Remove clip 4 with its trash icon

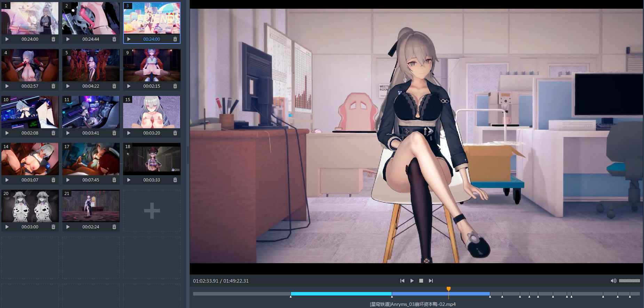coord(53,86)
